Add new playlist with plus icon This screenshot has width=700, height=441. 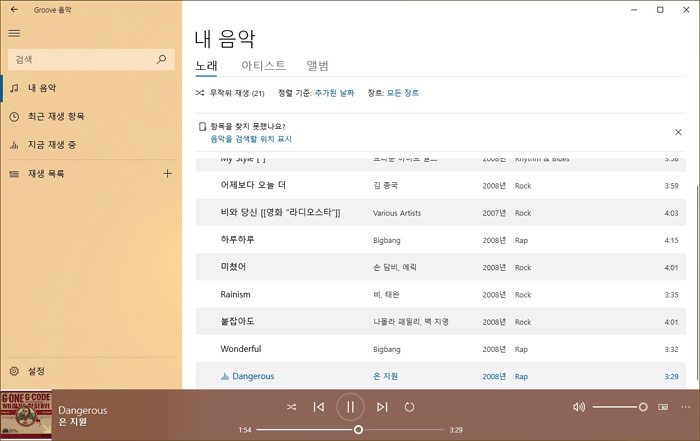point(167,174)
